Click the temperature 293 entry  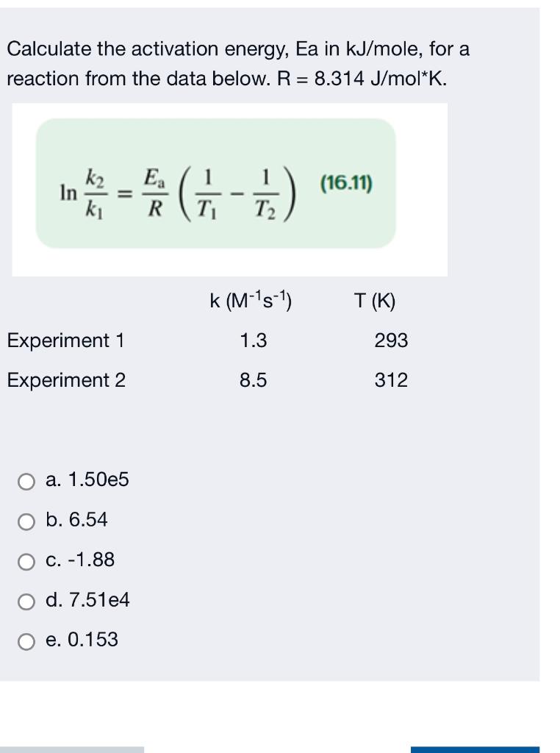pyautogui.click(x=392, y=340)
